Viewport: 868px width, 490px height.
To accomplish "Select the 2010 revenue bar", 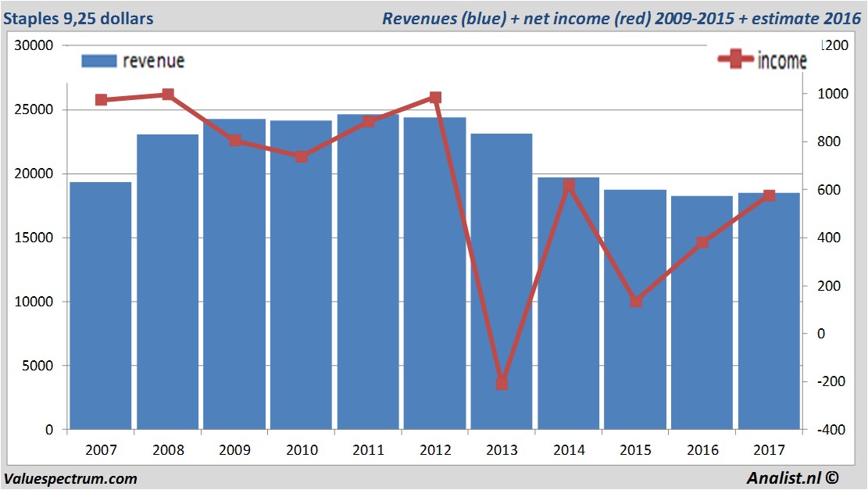I will coord(301,274).
